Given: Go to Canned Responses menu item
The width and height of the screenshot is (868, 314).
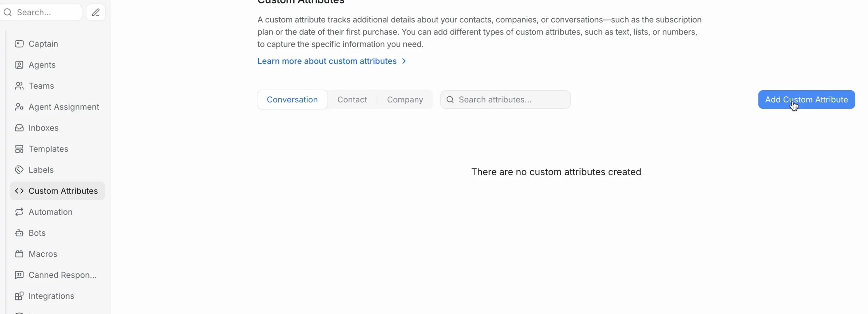Looking at the screenshot, I should [x=57, y=275].
